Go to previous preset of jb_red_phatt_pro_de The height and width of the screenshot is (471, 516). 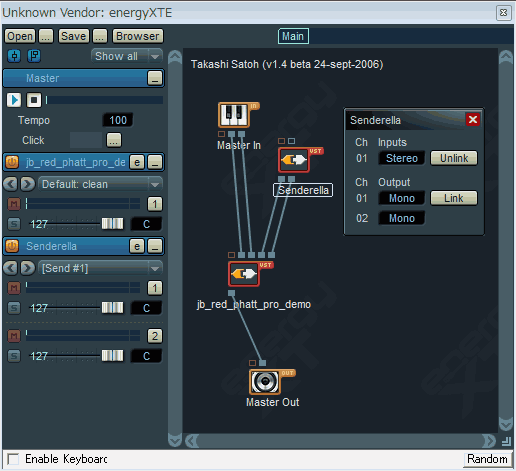click(10, 184)
